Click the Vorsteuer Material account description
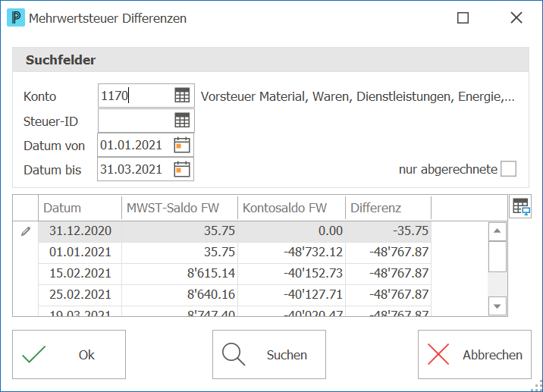This screenshot has width=543, height=392. click(358, 96)
